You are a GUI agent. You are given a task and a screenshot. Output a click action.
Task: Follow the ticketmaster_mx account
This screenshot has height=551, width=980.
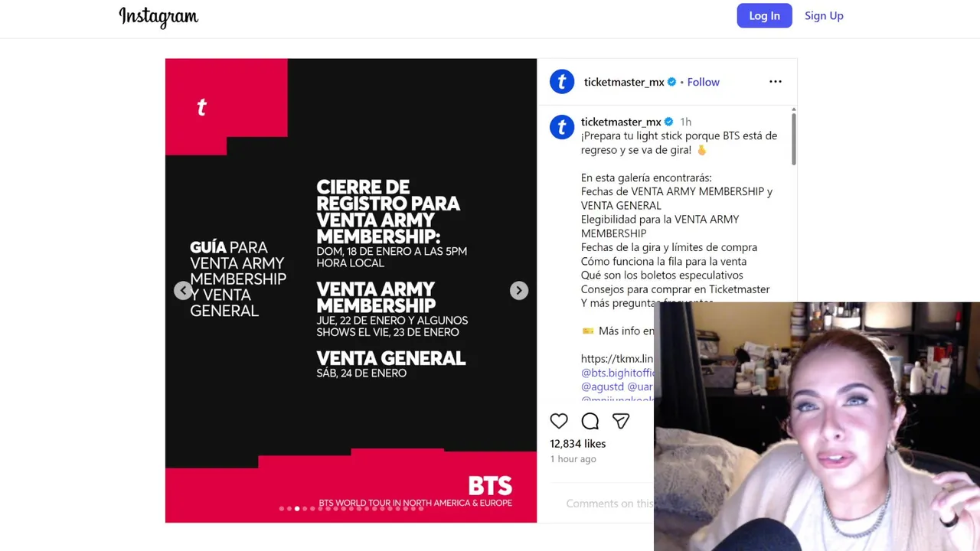pyautogui.click(x=703, y=82)
